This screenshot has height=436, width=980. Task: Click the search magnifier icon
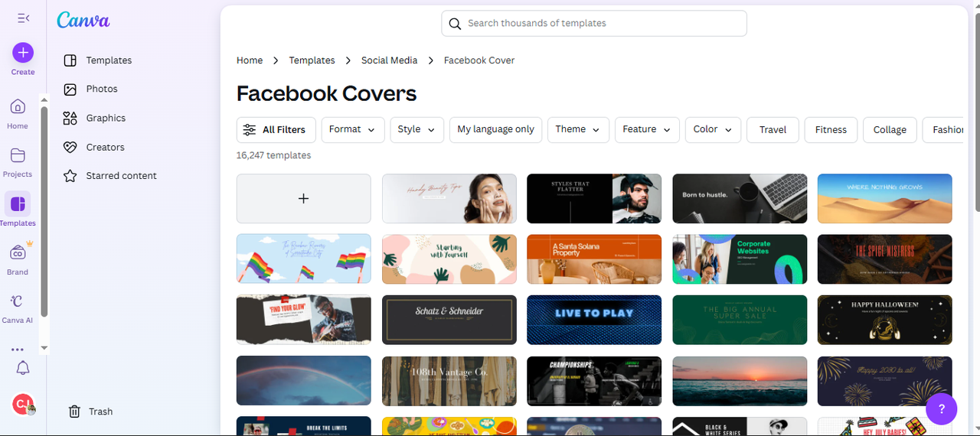pyautogui.click(x=455, y=24)
